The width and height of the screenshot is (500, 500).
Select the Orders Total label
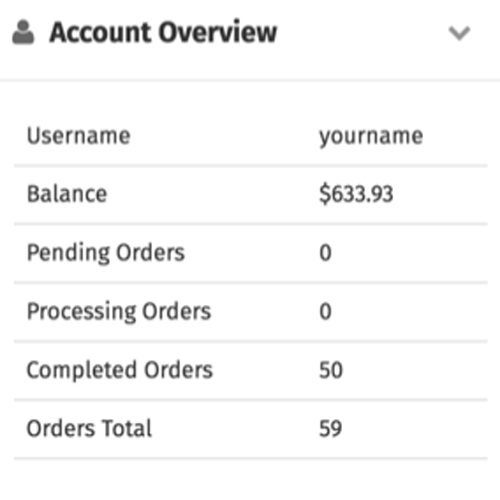click(x=89, y=428)
